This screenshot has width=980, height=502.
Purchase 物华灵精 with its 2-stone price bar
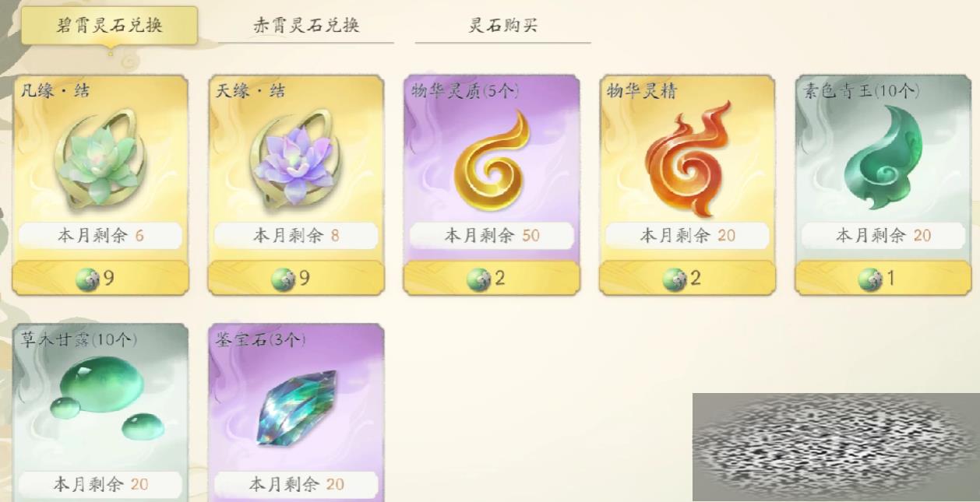pyautogui.click(x=687, y=278)
